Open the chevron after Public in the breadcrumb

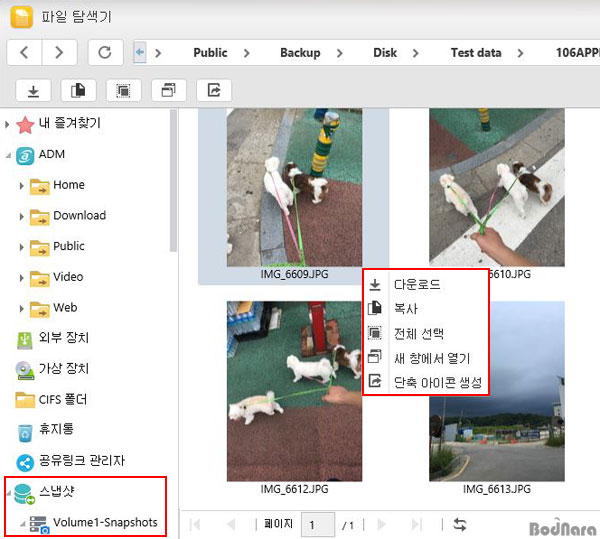(x=247, y=53)
